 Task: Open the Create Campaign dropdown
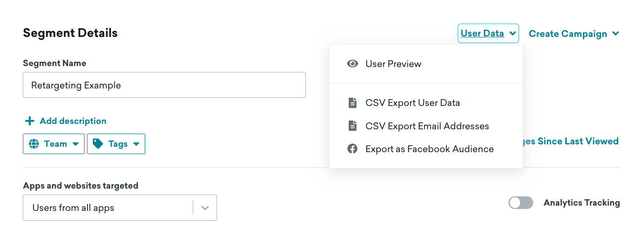pos(574,34)
